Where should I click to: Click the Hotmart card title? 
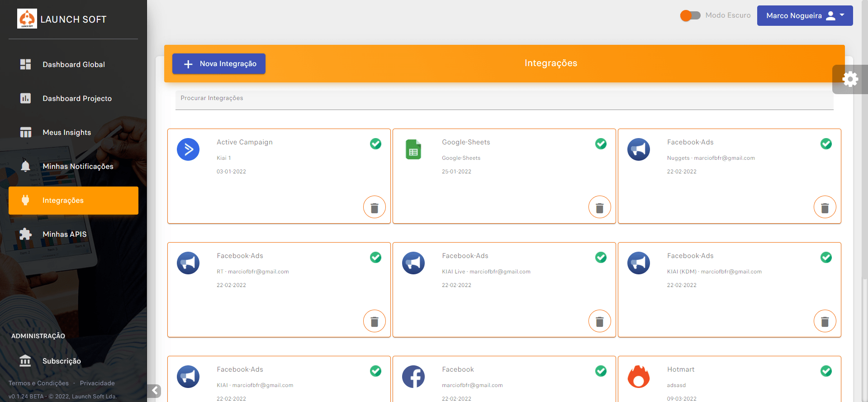[681, 369]
